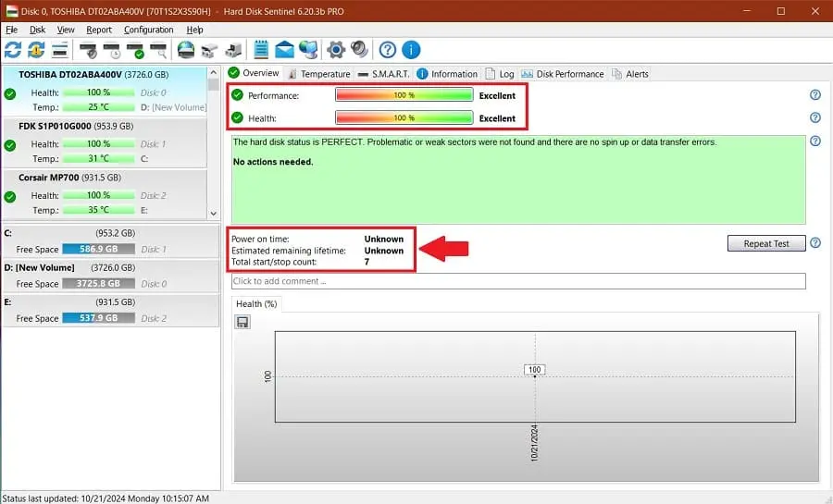
Task: Click the disk with green checkmark icon
Action: click(135, 50)
